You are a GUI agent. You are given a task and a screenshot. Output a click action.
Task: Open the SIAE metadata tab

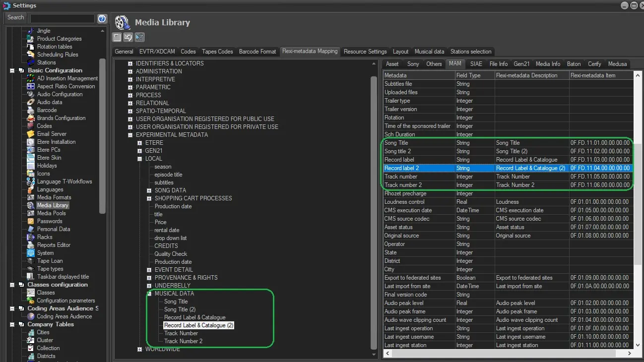click(x=476, y=64)
